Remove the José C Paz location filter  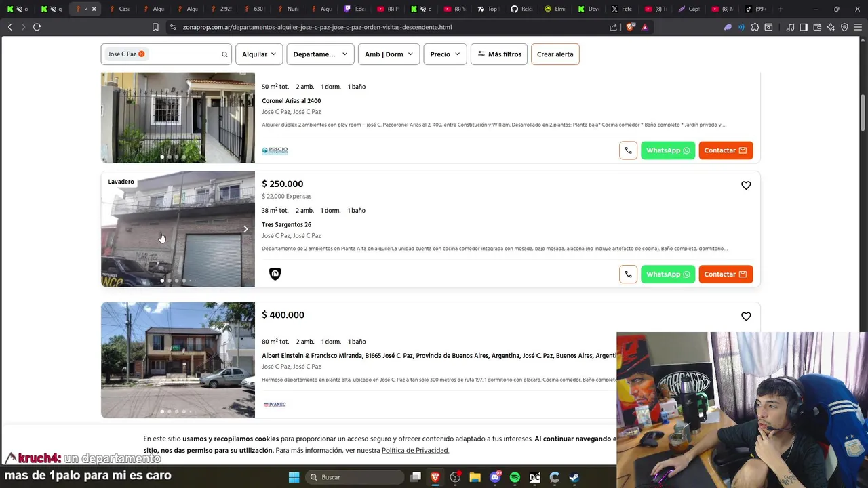142,54
